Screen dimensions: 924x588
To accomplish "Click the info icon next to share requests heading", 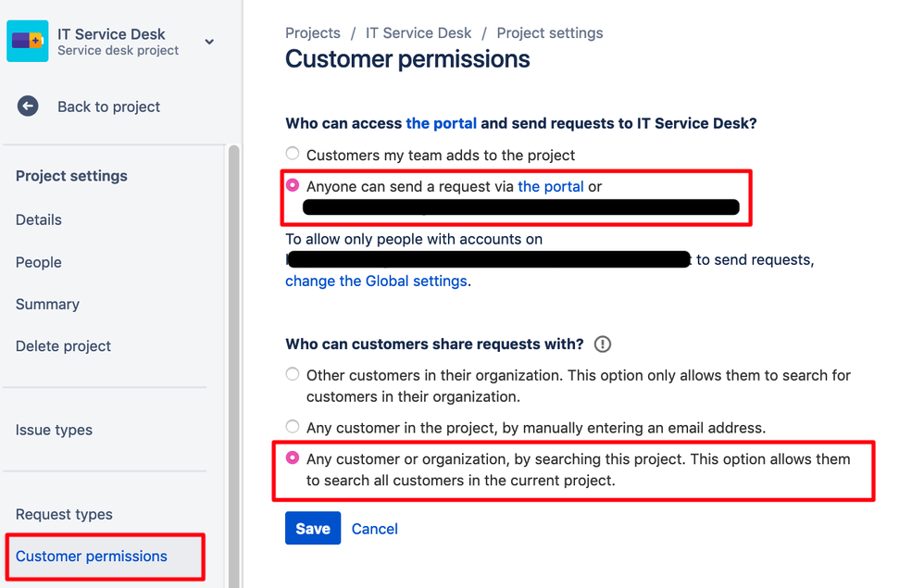I will click(602, 344).
